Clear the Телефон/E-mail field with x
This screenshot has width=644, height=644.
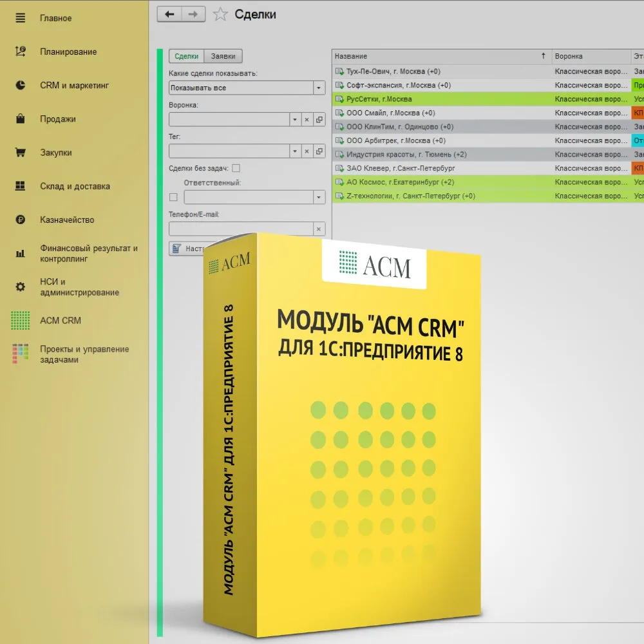coord(319,229)
